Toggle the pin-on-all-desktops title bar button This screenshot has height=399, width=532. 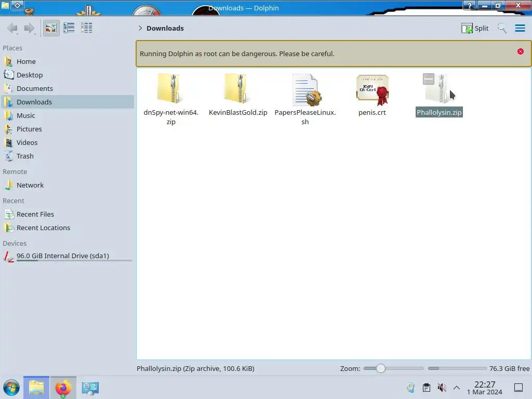17,5
